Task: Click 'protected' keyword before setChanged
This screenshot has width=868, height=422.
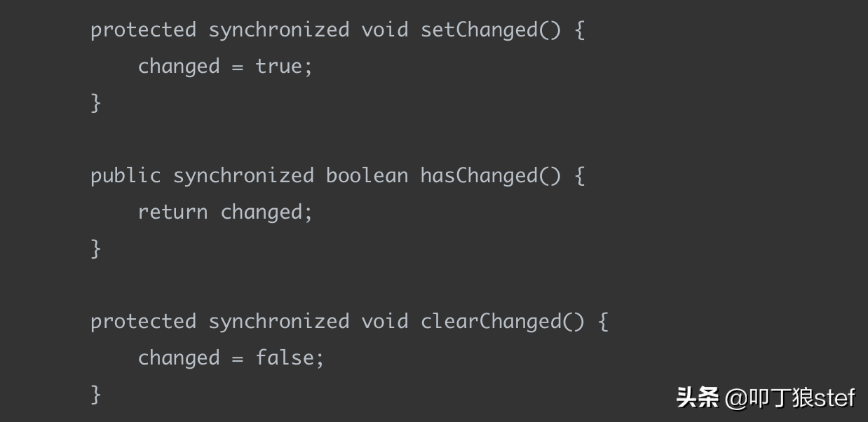Action: pyautogui.click(x=143, y=31)
